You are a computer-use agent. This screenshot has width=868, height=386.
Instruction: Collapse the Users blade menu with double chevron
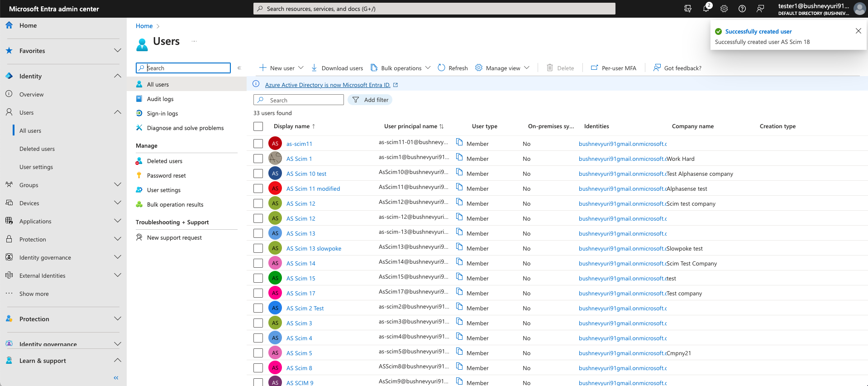pyautogui.click(x=239, y=68)
